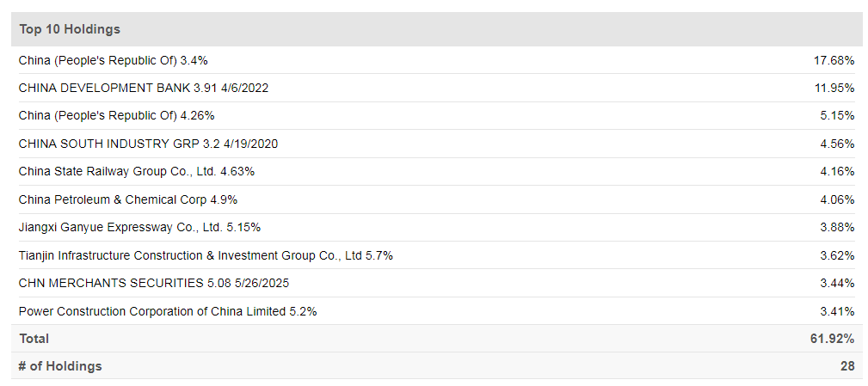The width and height of the screenshot is (868, 386).
Task: Select Power Construction Corporation of China holding
Action: (x=168, y=311)
